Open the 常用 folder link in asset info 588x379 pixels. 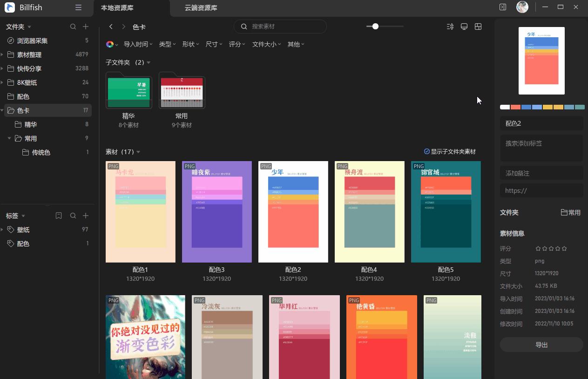(x=571, y=212)
